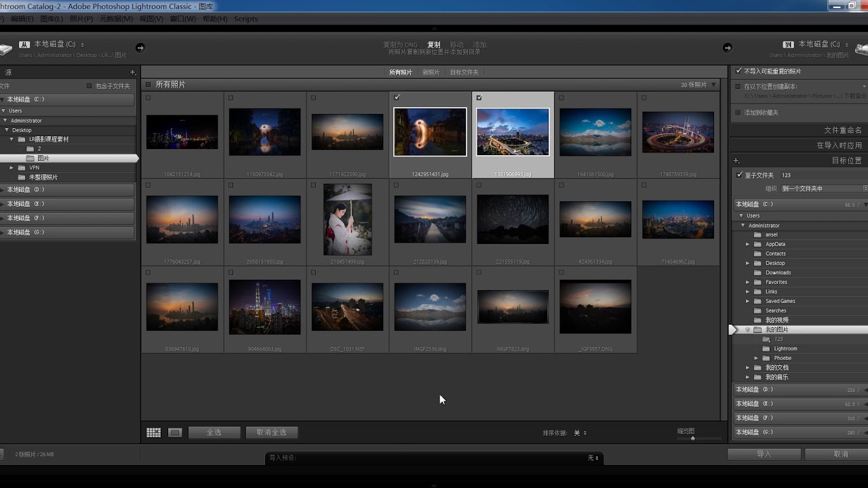Open the 图库 menu

52,19
